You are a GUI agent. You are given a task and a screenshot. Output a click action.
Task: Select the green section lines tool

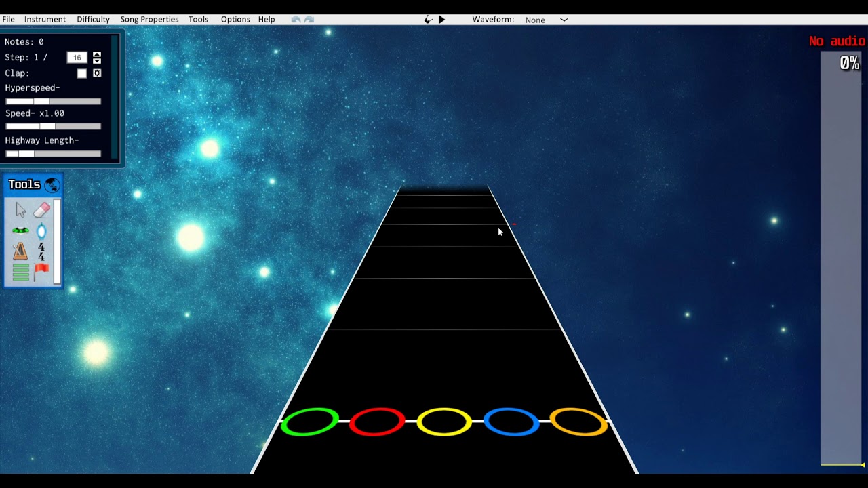click(x=20, y=272)
